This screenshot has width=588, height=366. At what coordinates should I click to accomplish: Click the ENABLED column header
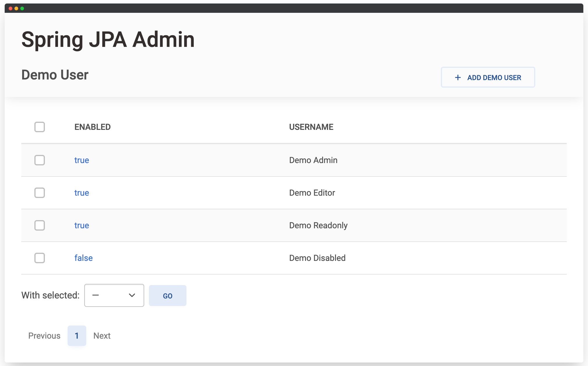pyautogui.click(x=93, y=127)
